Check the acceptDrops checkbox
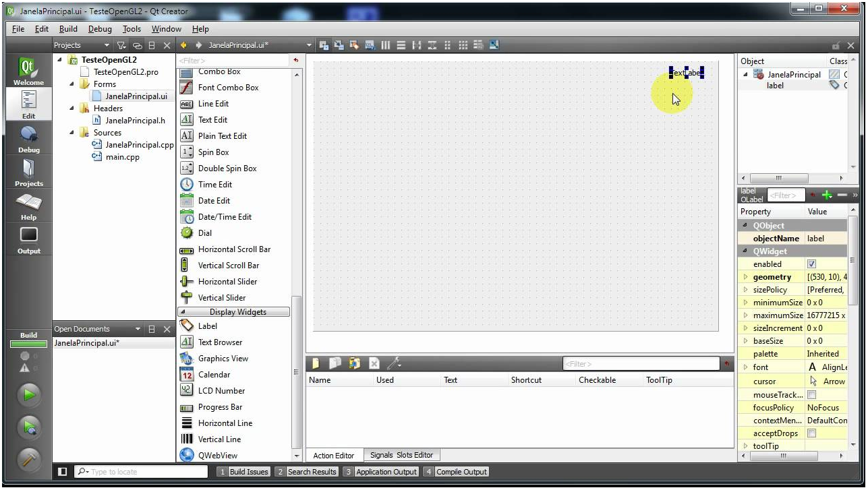Image resolution: width=868 pixels, height=490 pixels. click(x=811, y=433)
